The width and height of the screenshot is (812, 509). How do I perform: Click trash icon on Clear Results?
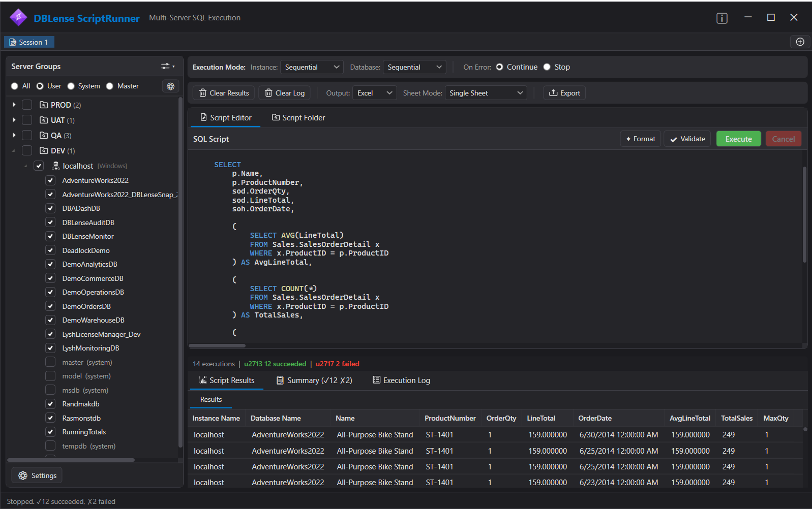click(202, 93)
